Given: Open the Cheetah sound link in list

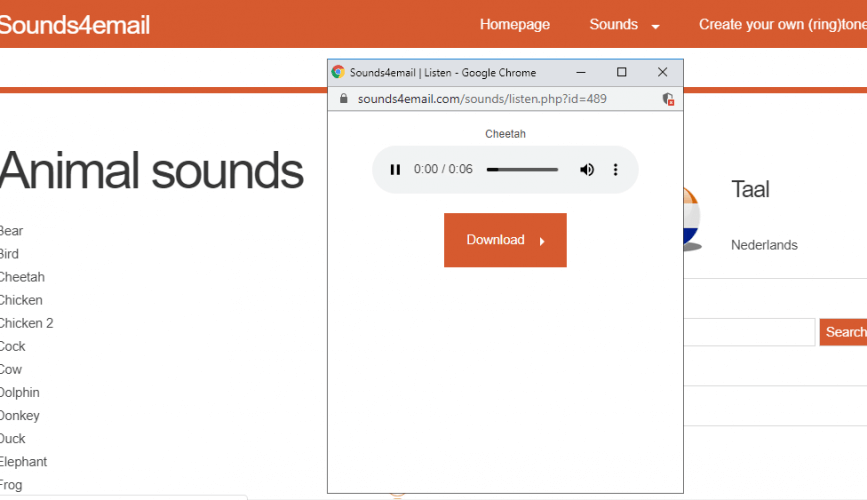Looking at the screenshot, I should (22, 277).
